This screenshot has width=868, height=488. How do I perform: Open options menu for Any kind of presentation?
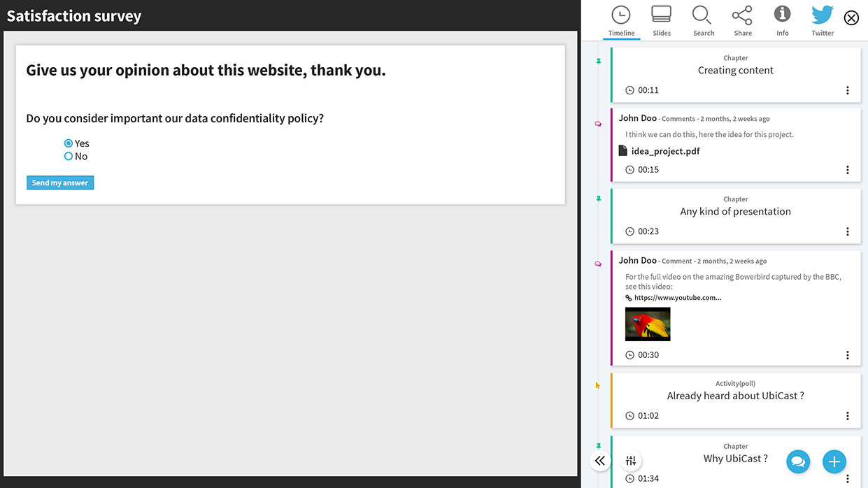point(847,231)
